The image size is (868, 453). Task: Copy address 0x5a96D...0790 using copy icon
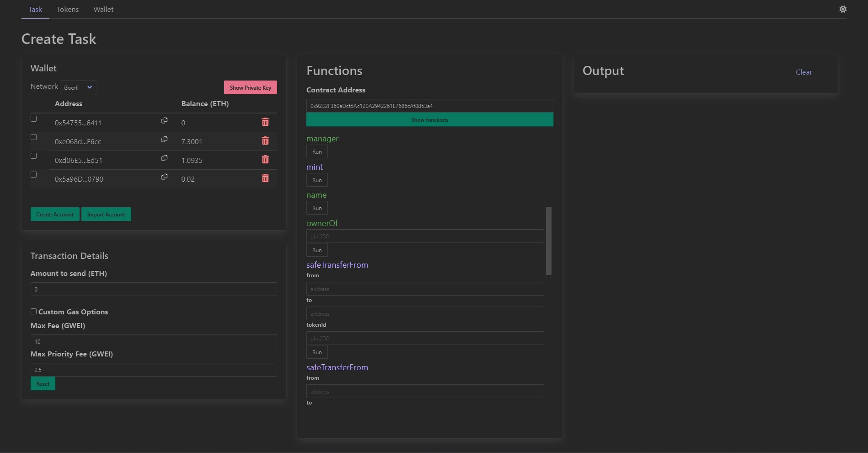tap(164, 177)
